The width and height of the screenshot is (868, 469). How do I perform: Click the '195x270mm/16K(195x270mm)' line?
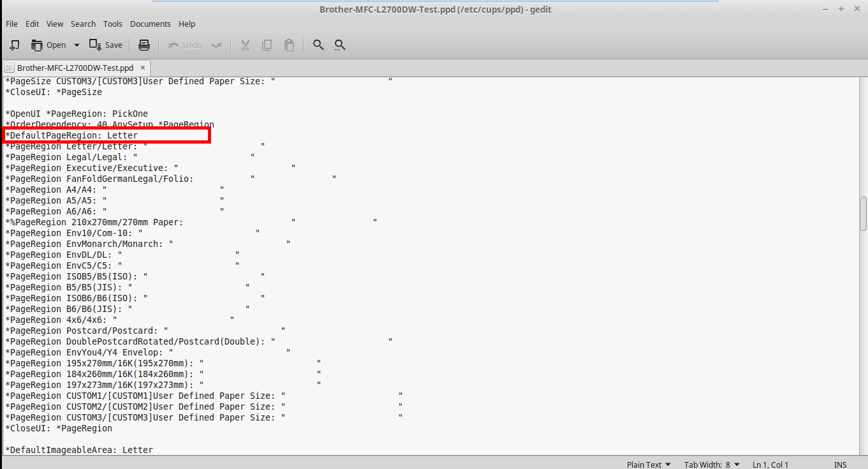(x=163, y=363)
